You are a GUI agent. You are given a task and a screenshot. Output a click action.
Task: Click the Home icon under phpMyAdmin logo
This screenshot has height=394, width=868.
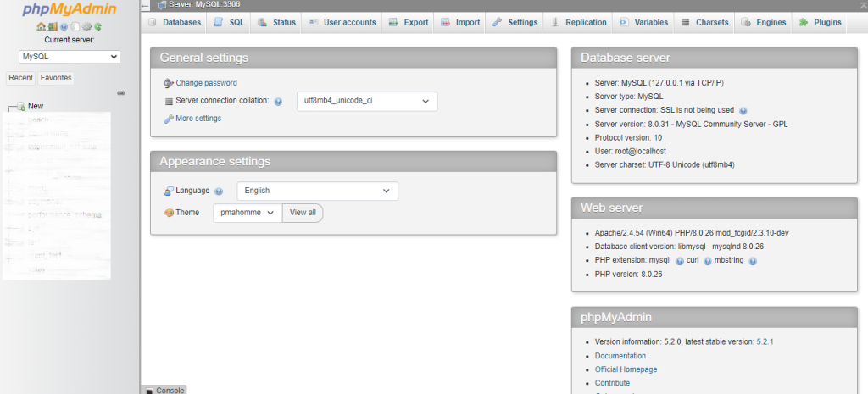tap(42, 27)
